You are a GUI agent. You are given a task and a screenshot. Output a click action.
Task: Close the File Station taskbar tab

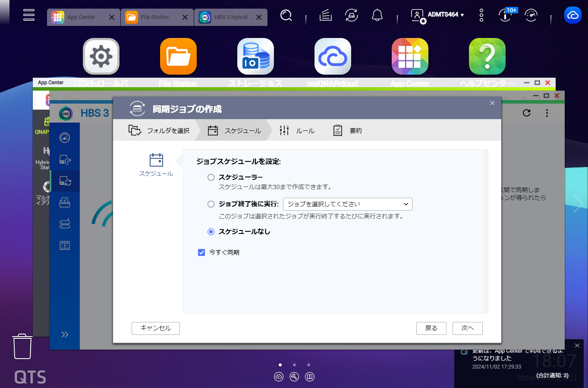point(185,17)
